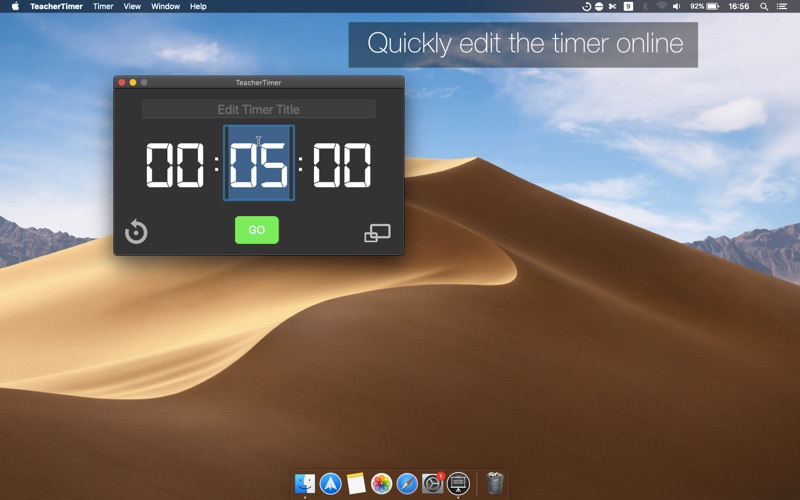Screen dimensions: 800x500
Task: Open the volume control in menu bar
Action: click(677, 7)
